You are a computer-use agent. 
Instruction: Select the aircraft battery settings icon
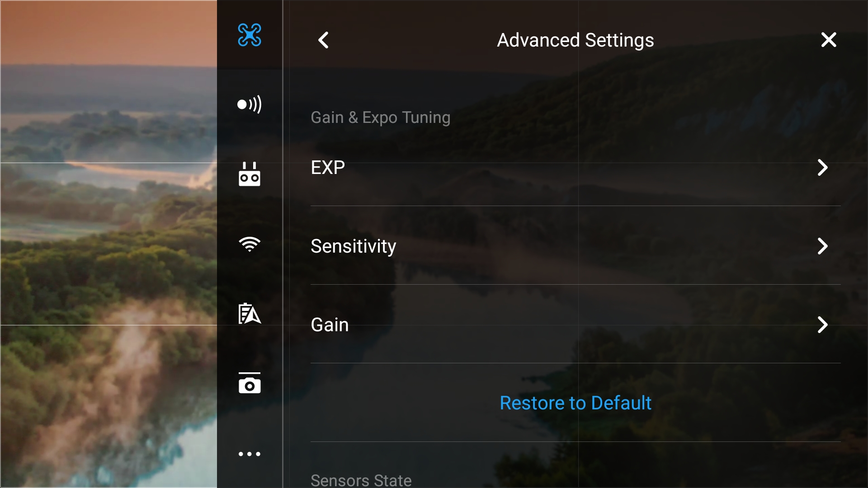250,313
